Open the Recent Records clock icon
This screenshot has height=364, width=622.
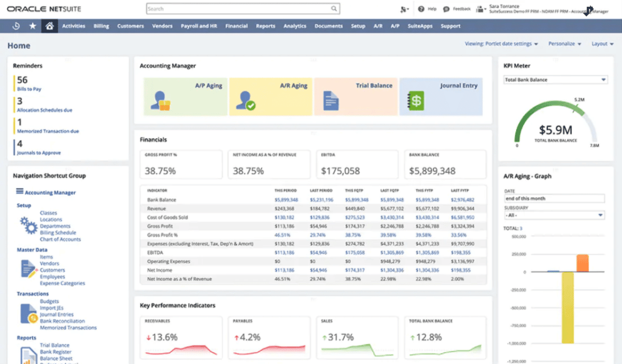(15, 25)
